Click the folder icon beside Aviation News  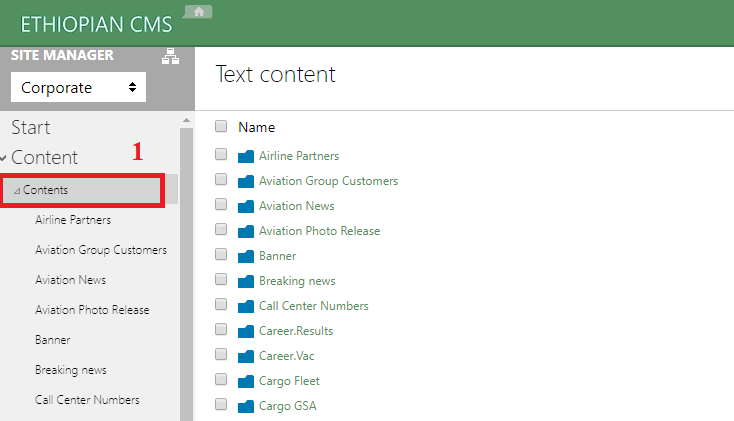pyautogui.click(x=246, y=206)
